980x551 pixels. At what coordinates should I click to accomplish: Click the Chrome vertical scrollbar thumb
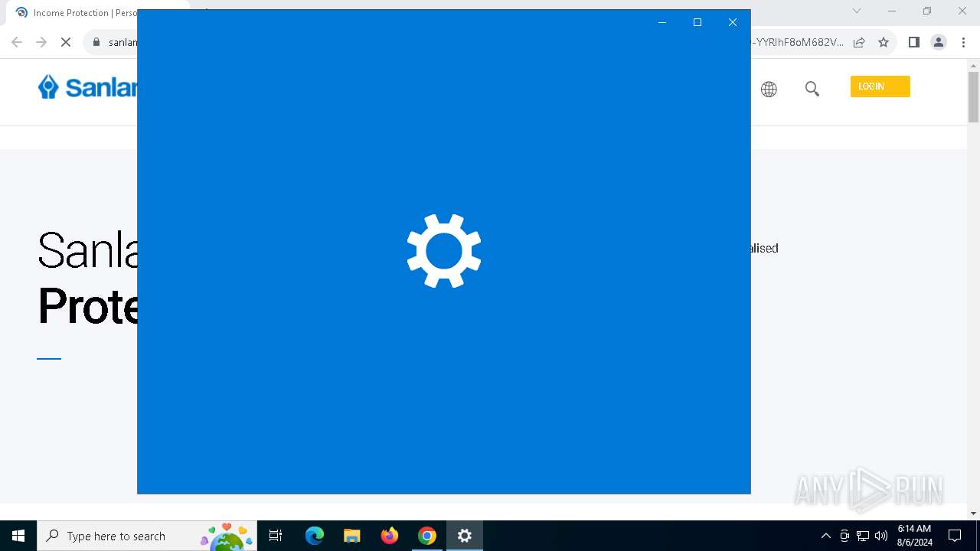(x=973, y=97)
